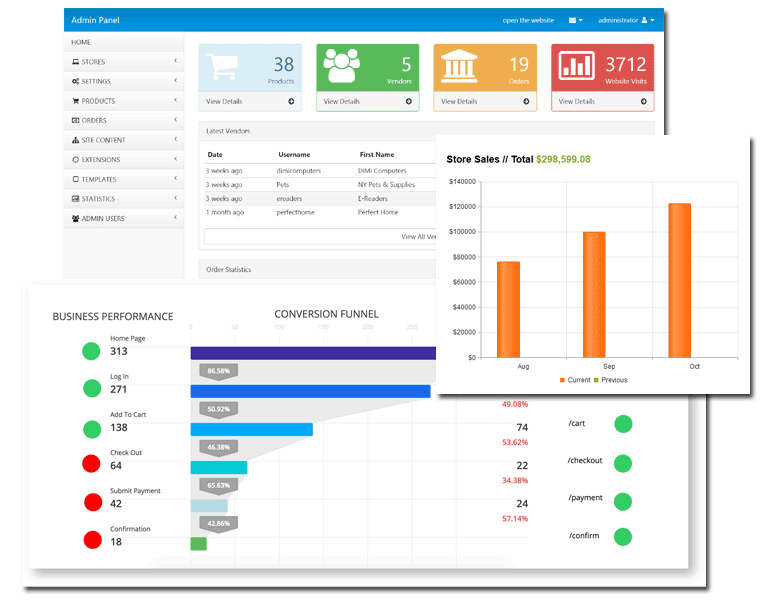Click the October bar in sales chart
Image resolution: width=768 pixels, height=600 pixels.
(x=680, y=280)
